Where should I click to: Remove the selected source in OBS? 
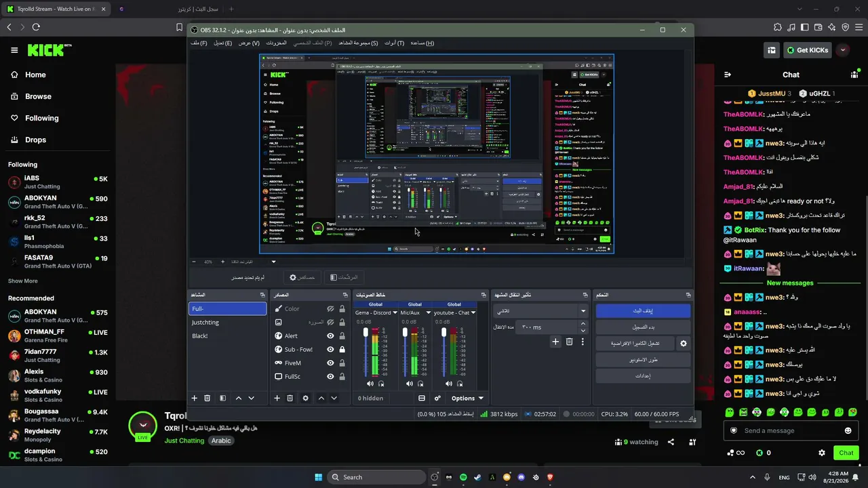point(290,398)
